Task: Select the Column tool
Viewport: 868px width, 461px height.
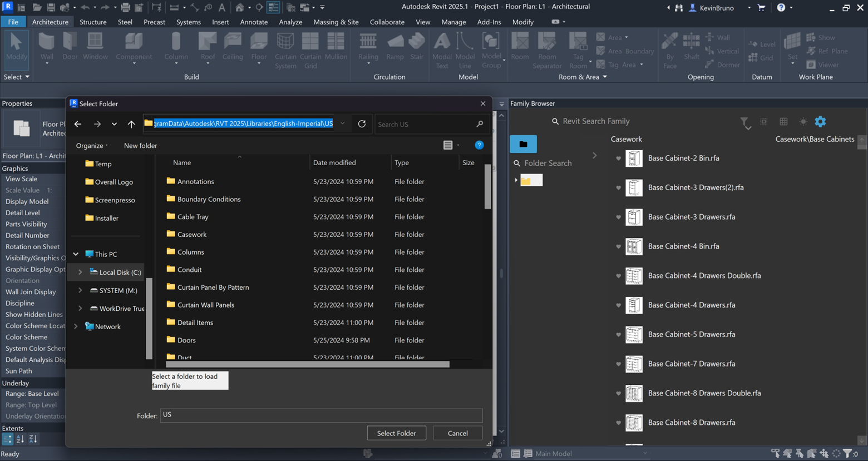Action: [176, 47]
